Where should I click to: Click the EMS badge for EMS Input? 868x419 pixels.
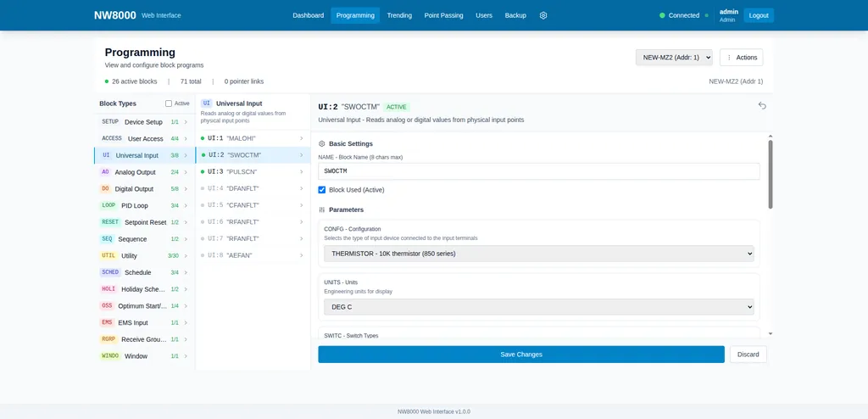(x=107, y=322)
